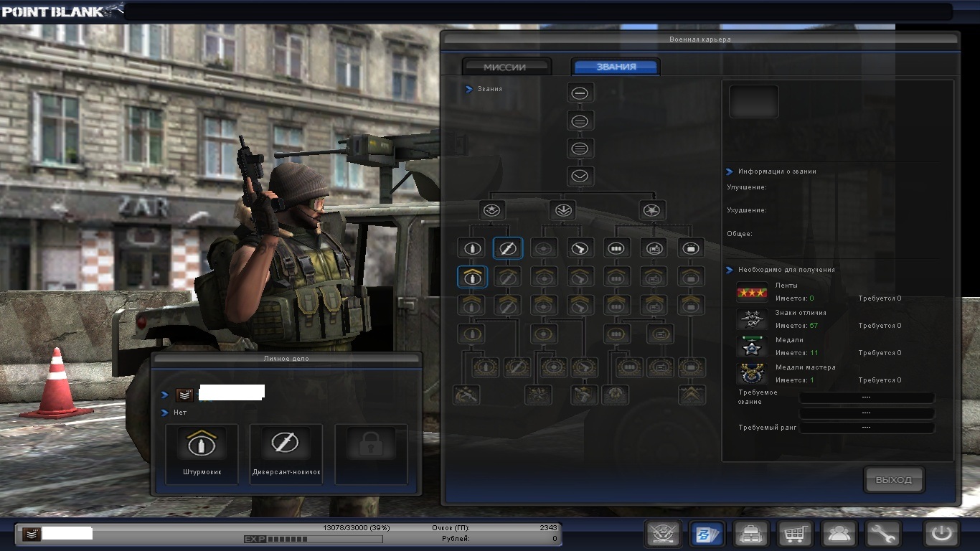The height and width of the screenshot is (551, 980).
Task: Select the circled star rank branch icon
Action: coord(492,210)
